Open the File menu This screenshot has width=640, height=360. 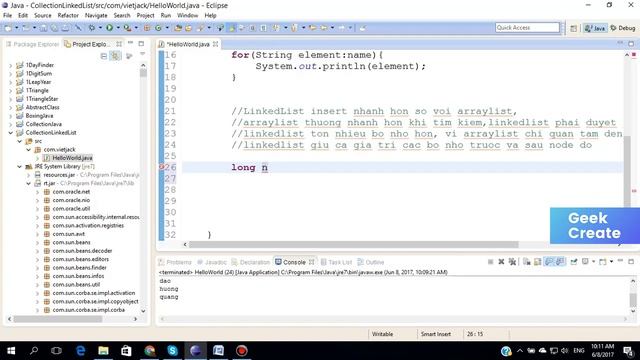tap(7, 16)
